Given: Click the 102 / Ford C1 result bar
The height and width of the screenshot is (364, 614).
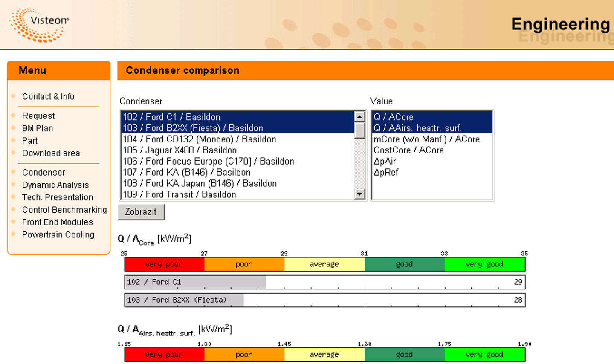Looking at the screenshot, I should (x=325, y=282).
